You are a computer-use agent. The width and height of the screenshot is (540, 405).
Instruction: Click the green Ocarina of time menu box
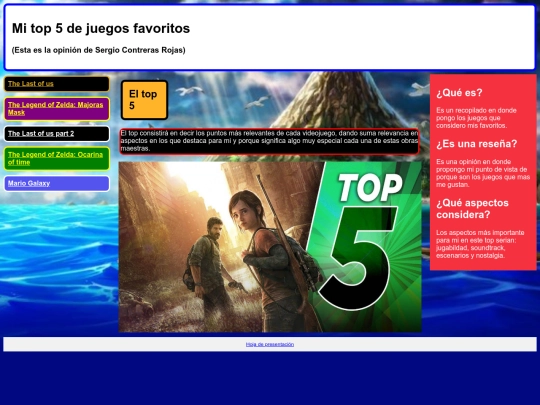click(x=57, y=158)
